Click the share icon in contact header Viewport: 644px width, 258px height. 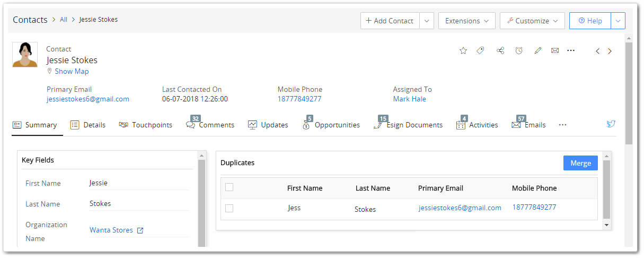coord(500,51)
